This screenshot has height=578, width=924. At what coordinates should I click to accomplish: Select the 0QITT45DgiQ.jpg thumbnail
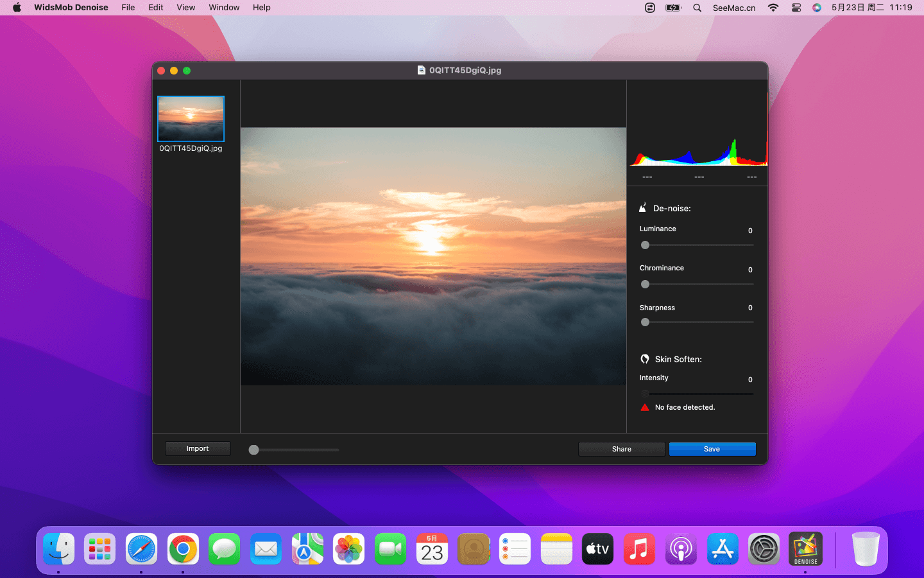click(191, 119)
